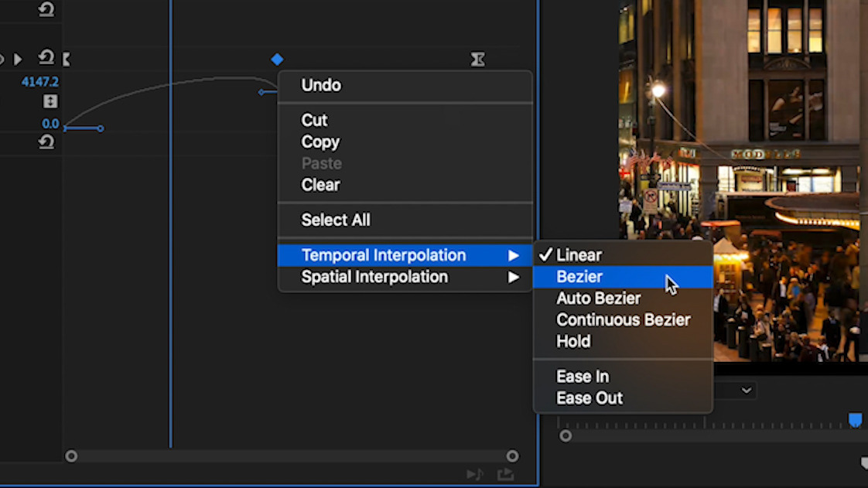The image size is (868, 488).
Task: Go to next keyframe arrow
Action: coord(18,59)
